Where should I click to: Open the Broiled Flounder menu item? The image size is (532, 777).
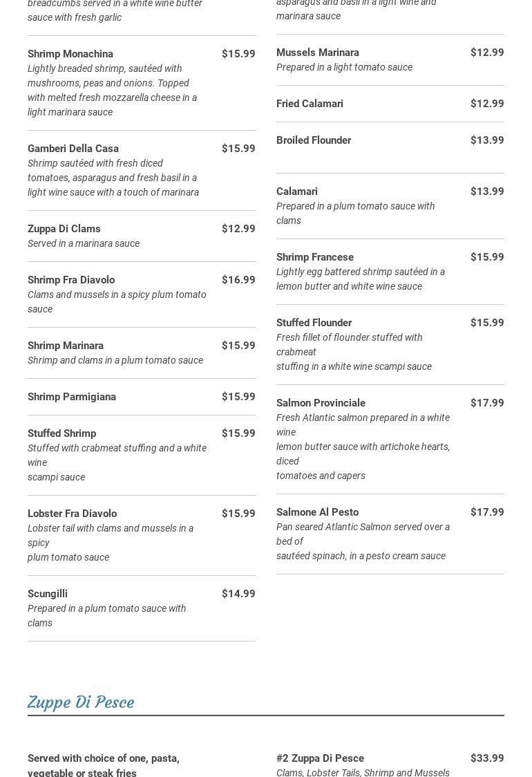point(314,140)
